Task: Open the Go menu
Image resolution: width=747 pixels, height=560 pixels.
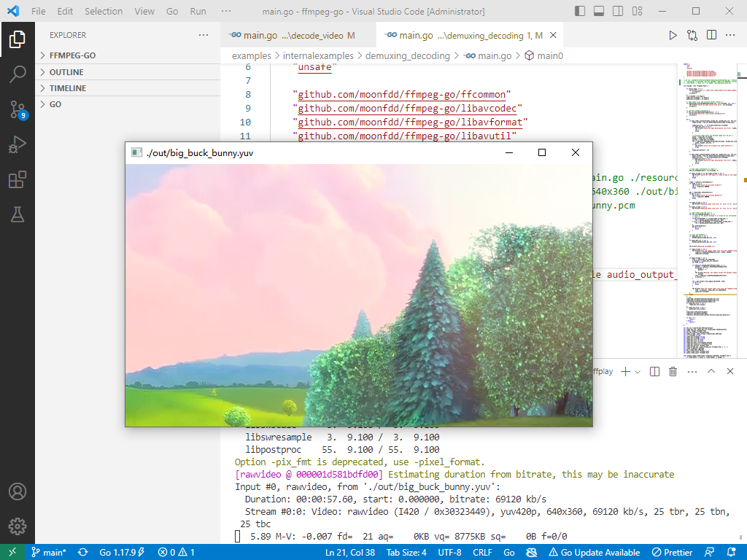Action: tap(172, 11)
